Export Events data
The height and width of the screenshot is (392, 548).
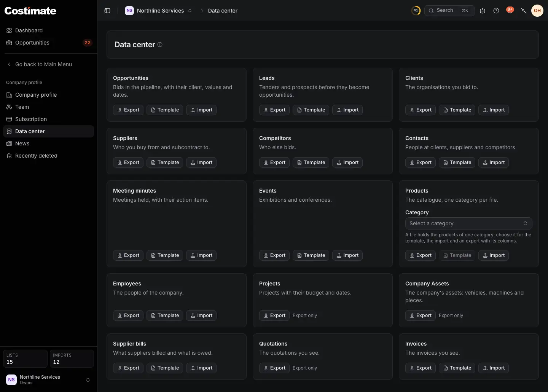tap(274, 255)
